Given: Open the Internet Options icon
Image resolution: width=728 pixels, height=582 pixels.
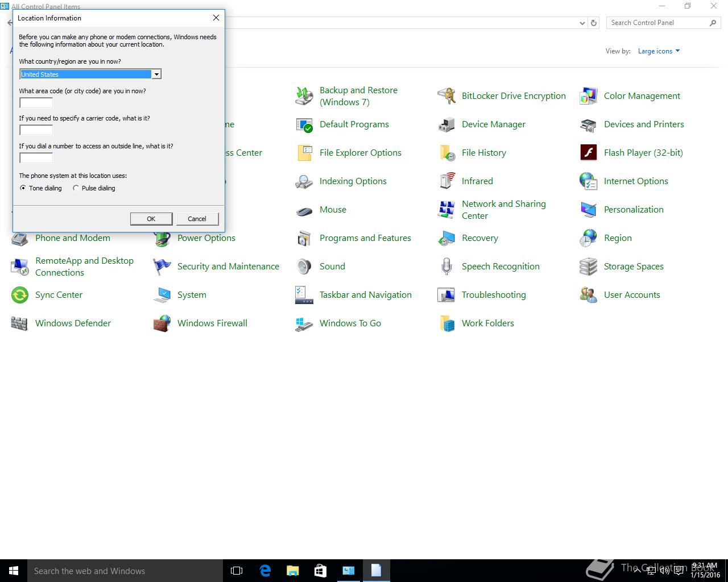Looking at the screenshot, I should [589, 181].
